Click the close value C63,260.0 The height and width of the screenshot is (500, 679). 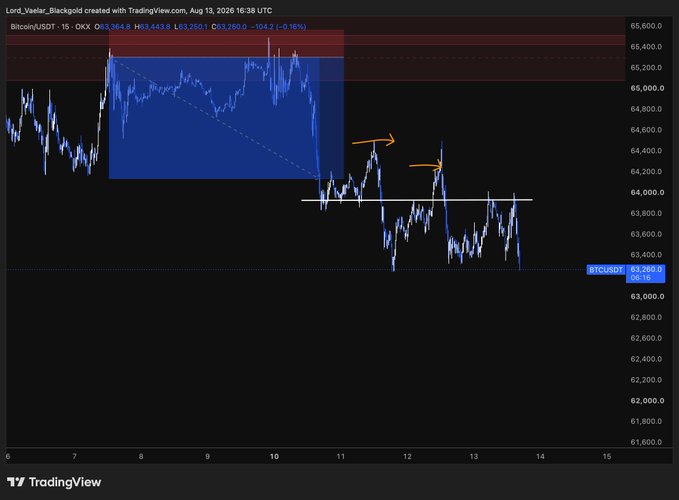pyautogui.click(x=229, y=27)
